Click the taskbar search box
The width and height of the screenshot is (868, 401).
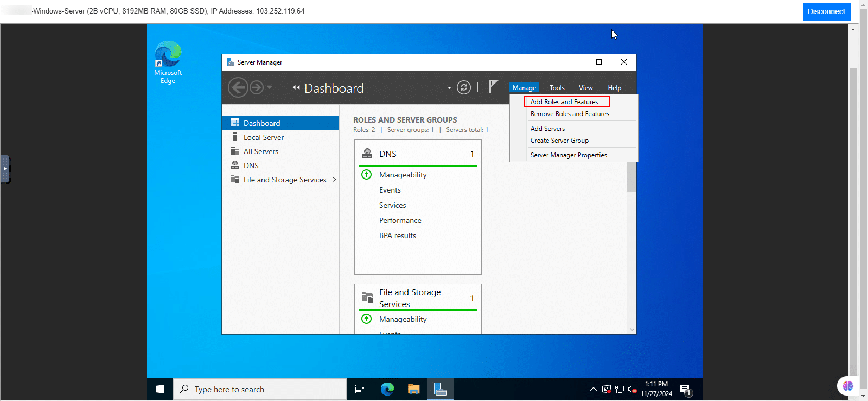click(x=260, y=389)
